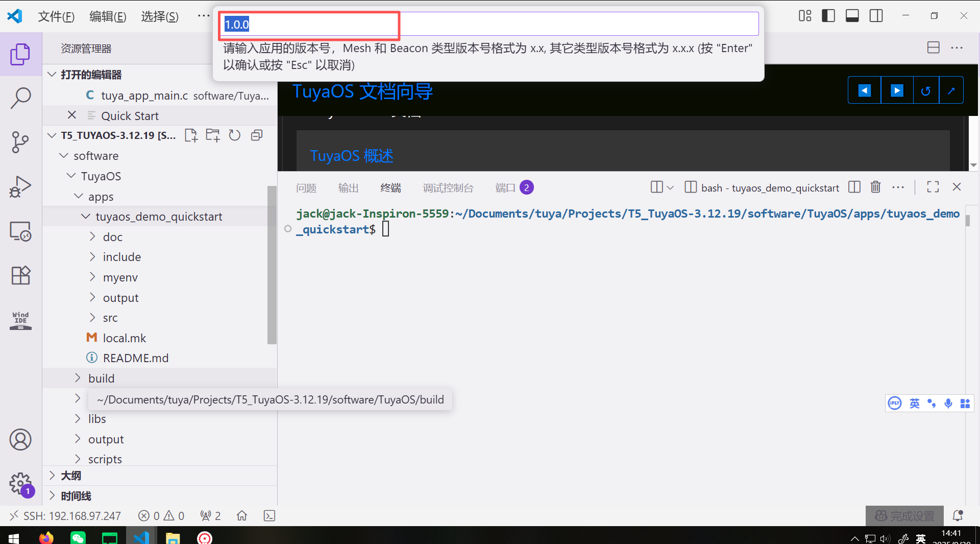Image resolution: width=980 pixels, height=544 pixels.
Task: Open the Edit menu
Action: pyautogui.click(x=108, y=16)
